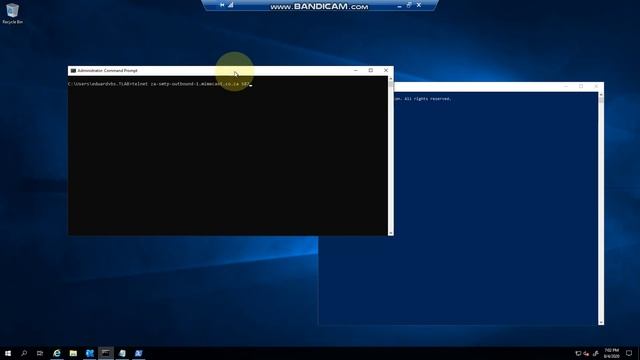This screenshot has width=640, height=360.
Task: Toggle the connection bar pin icon
Action: point(222,5)
